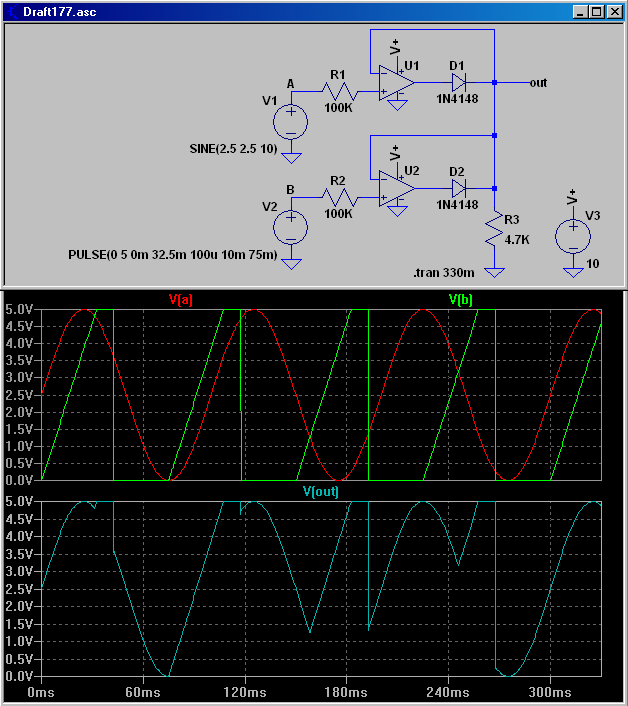Click the U1 reference label

pyautogui.click(x=411, y=66)
